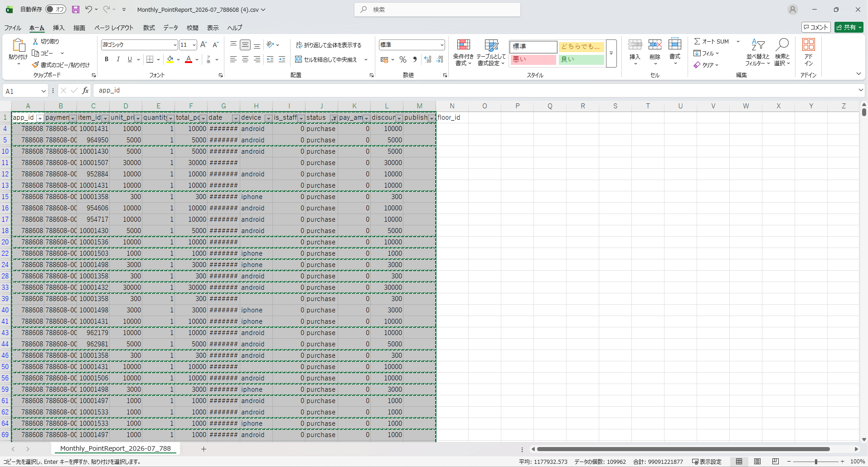Screen dimensions: 868x467
Task: Toggle AutoSave switch
Action: pos(56,10)
